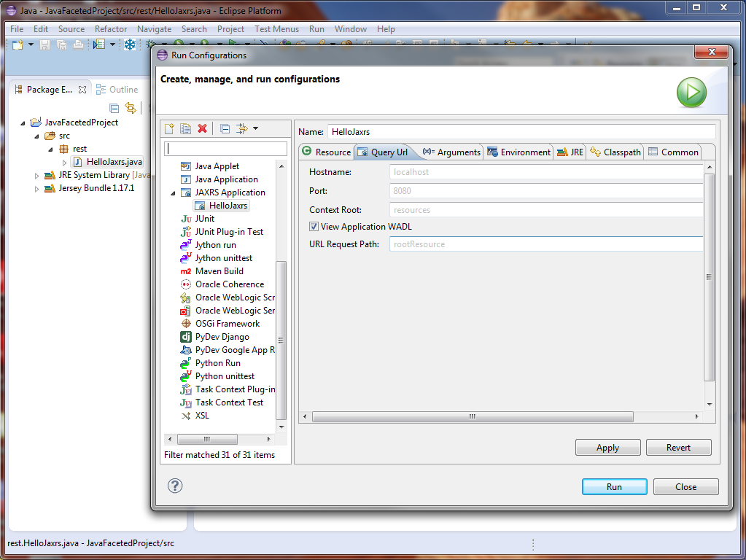Uncheck View Application WADL checkbox
The width and height of the screenshot is (746, 560).
[x=314, y=227]
